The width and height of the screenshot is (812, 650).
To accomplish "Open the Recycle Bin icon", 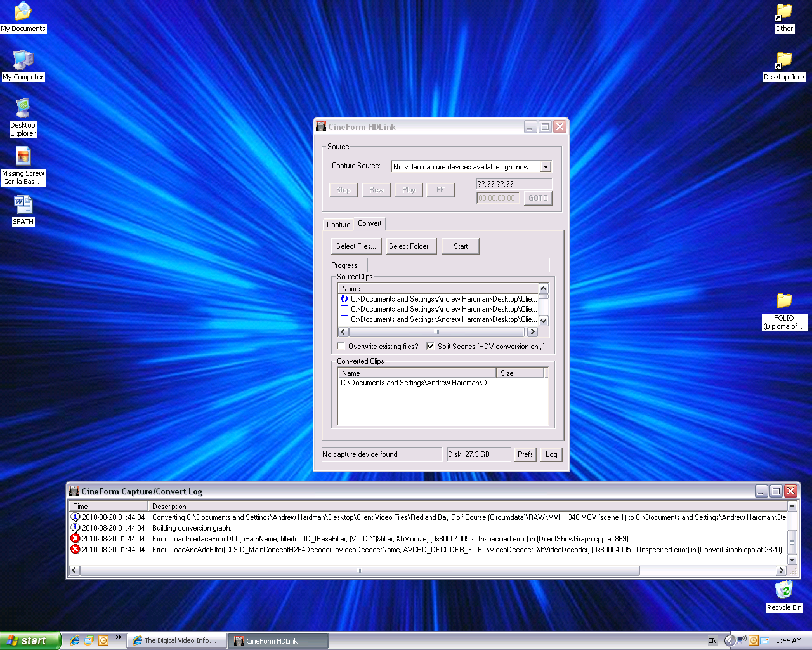I will tap(784, 590).
